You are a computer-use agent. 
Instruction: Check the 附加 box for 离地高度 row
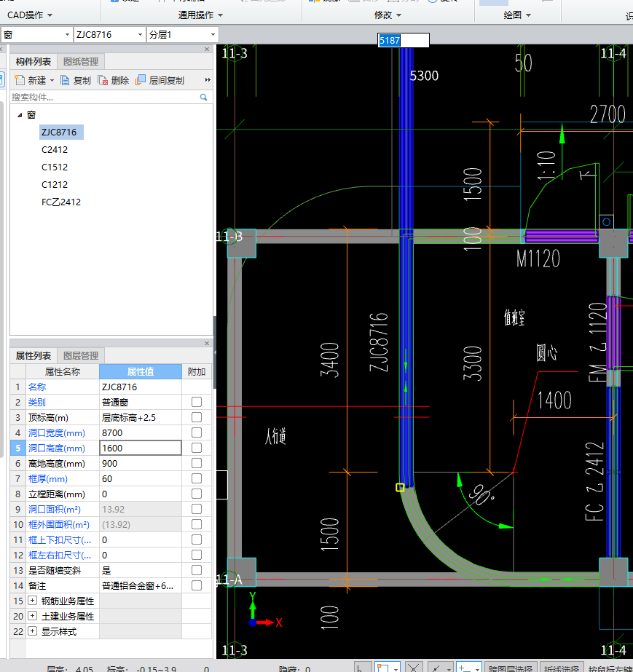[x=197, y=463]
